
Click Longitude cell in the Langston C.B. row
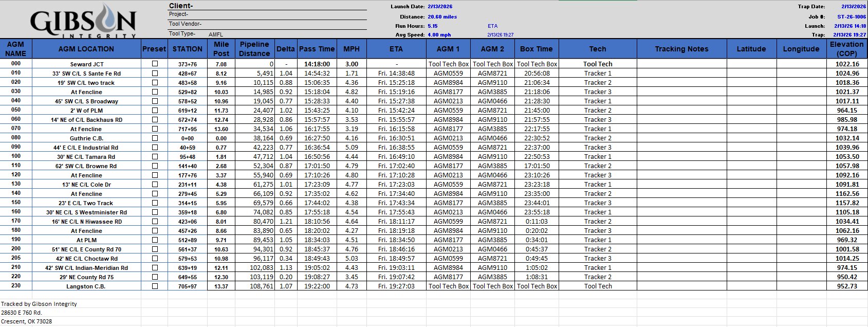point(801,286)
